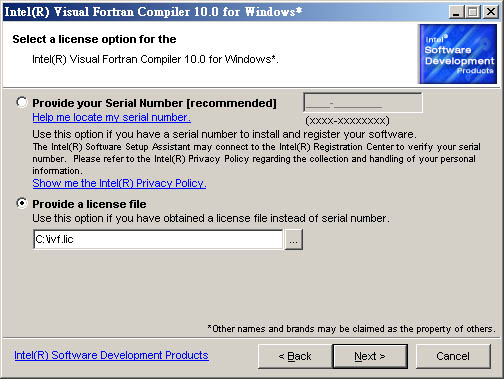Click the (xxxx-xxxxxxxx) serial format hint
This screenshot has height=379, width=504.
(347, 121)
